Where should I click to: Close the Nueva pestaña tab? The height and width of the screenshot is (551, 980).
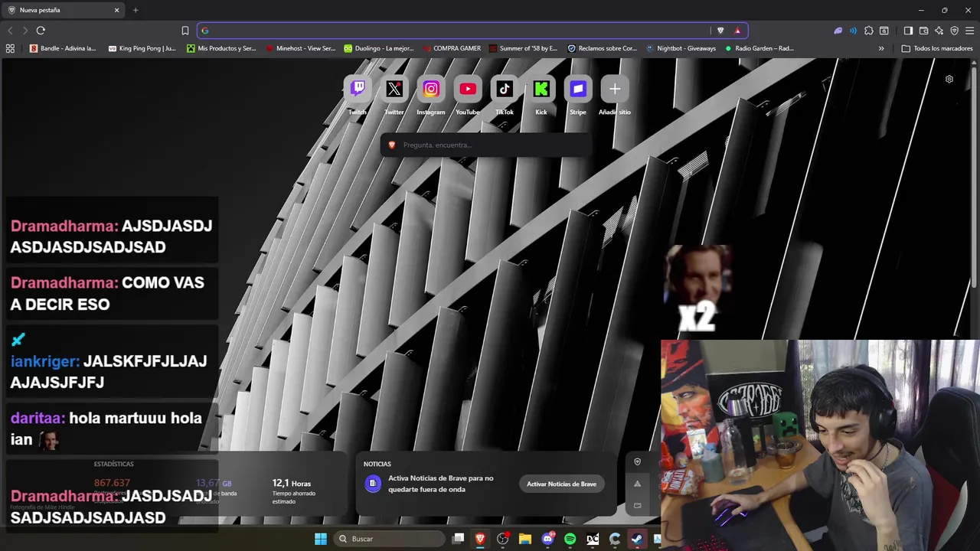click(117, 10)
